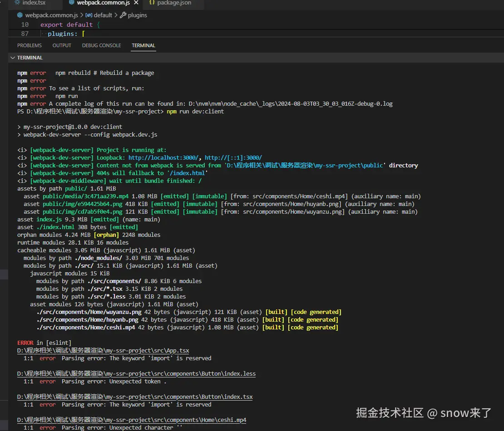Open the Button\index.less error file path
Image resolution: width=504 pixels, height=431 pixels.
[136, 374]
